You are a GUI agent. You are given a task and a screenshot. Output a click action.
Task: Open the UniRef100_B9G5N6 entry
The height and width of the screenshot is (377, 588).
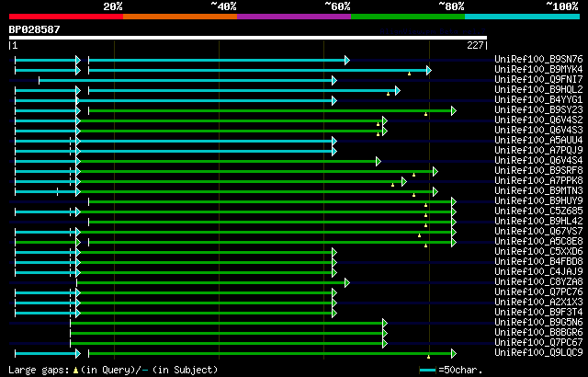coord(538,323)
